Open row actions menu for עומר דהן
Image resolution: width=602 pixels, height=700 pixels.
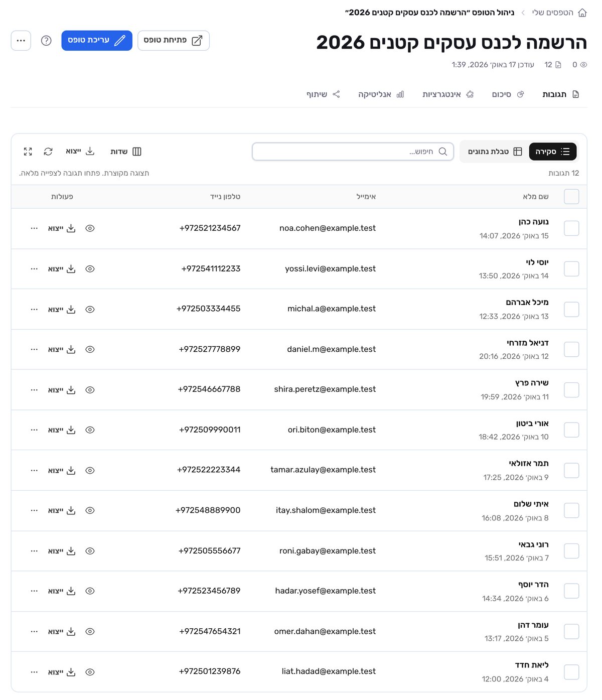click(34, 632)
